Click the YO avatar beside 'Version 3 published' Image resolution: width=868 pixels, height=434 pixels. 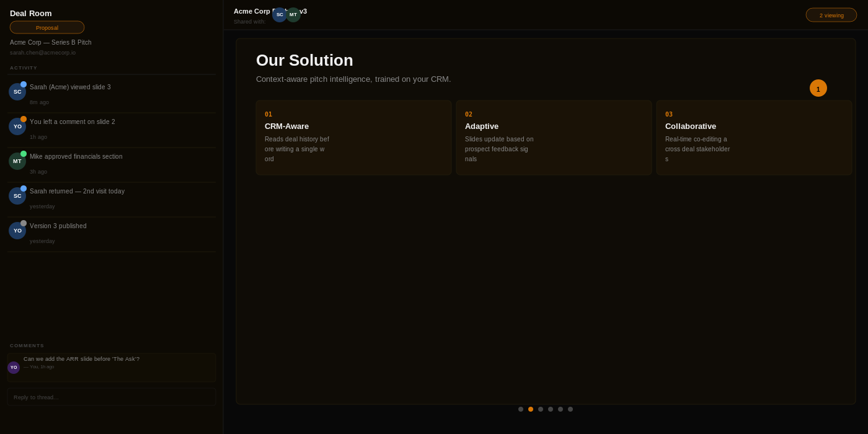pyautogui.click(x=17, y=231)
